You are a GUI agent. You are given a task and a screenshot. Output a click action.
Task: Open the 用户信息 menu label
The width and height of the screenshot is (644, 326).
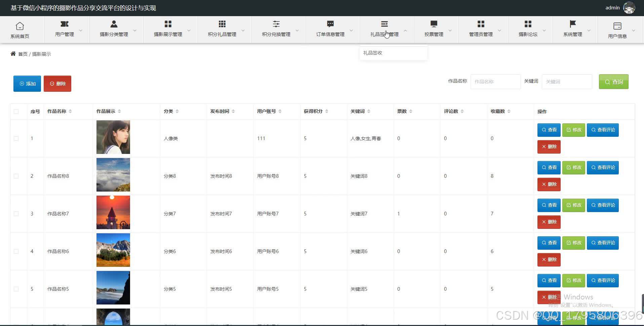(x=617, y=36)
